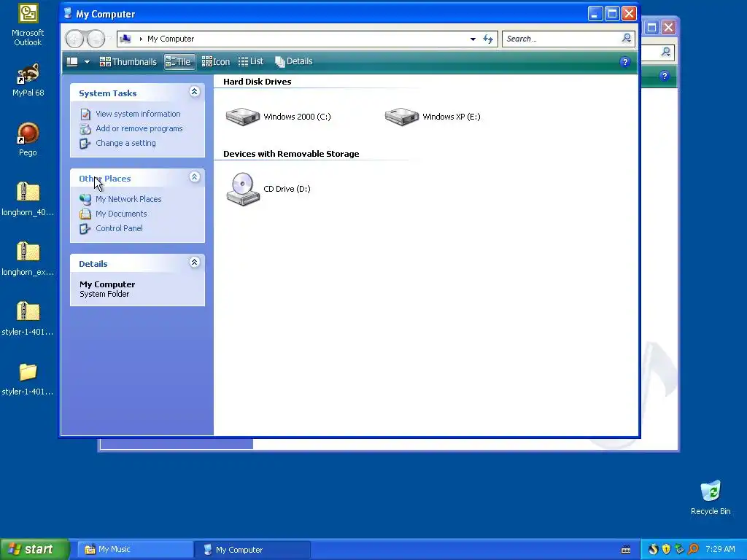747x560 pixels.
Task: Open the layout options dropdown arrow
Action: (87, 62)
